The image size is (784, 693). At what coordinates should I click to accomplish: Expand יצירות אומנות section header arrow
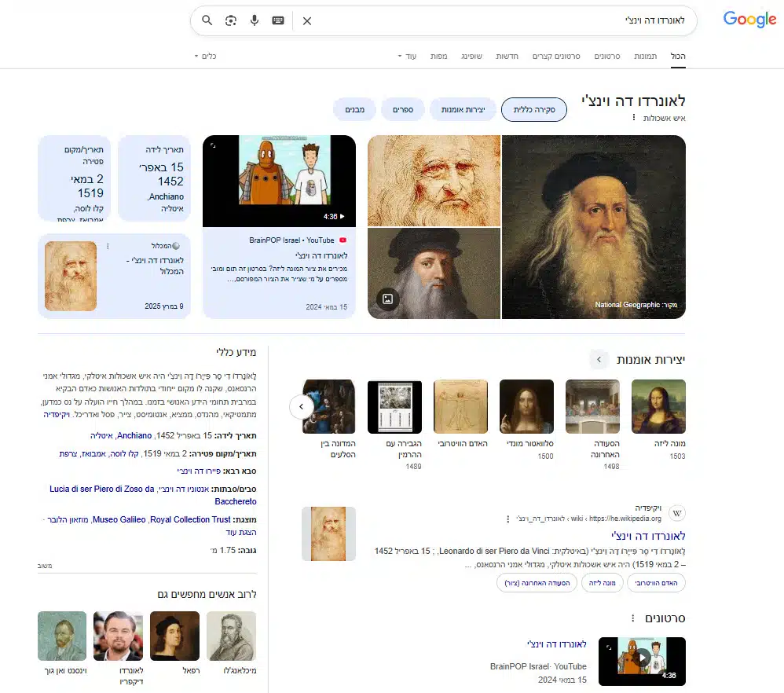[x=599, y=360]
